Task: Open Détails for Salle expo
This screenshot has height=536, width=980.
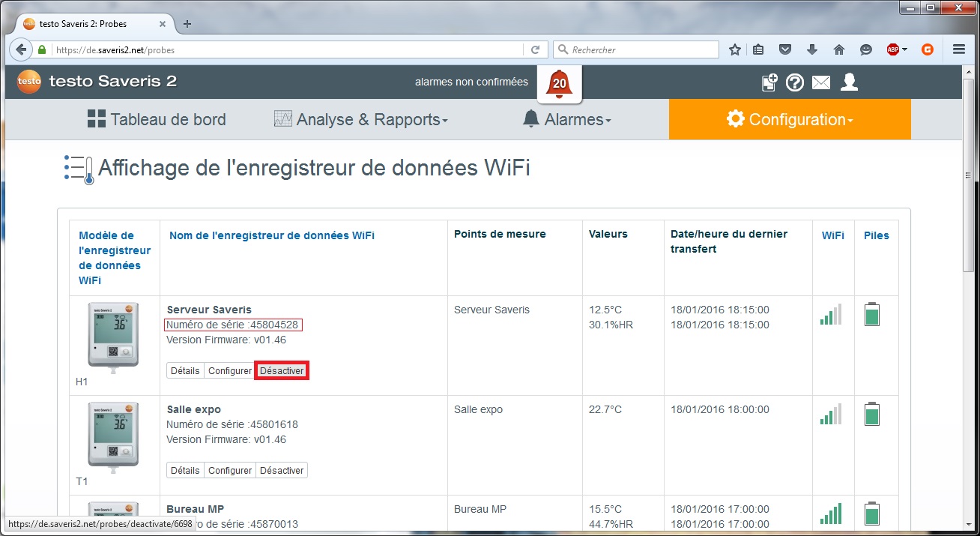Action: 185,471
